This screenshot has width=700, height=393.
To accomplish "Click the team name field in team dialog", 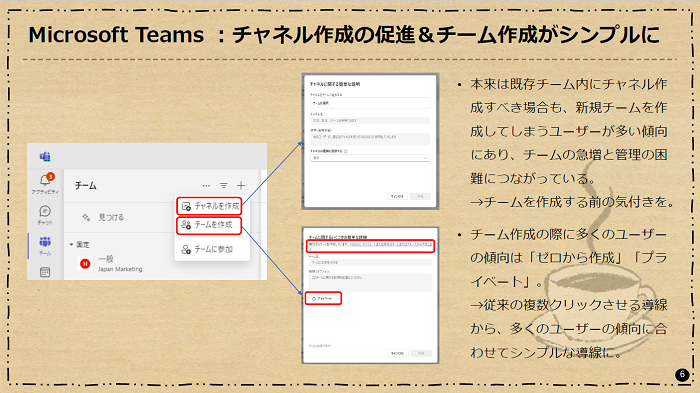I will pyautogui.click(x=370, y=263).
